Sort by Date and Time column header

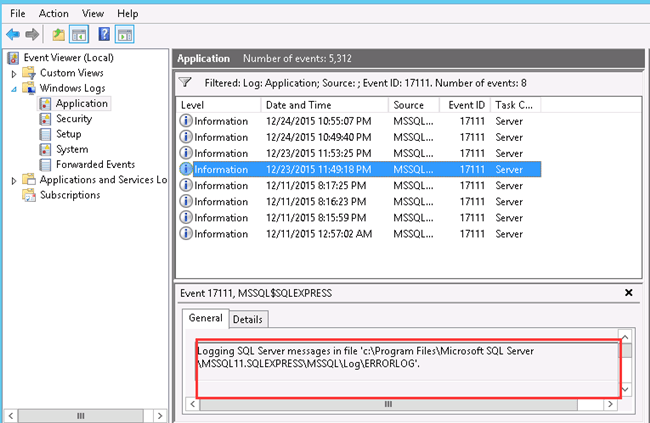tap(325, 105)
